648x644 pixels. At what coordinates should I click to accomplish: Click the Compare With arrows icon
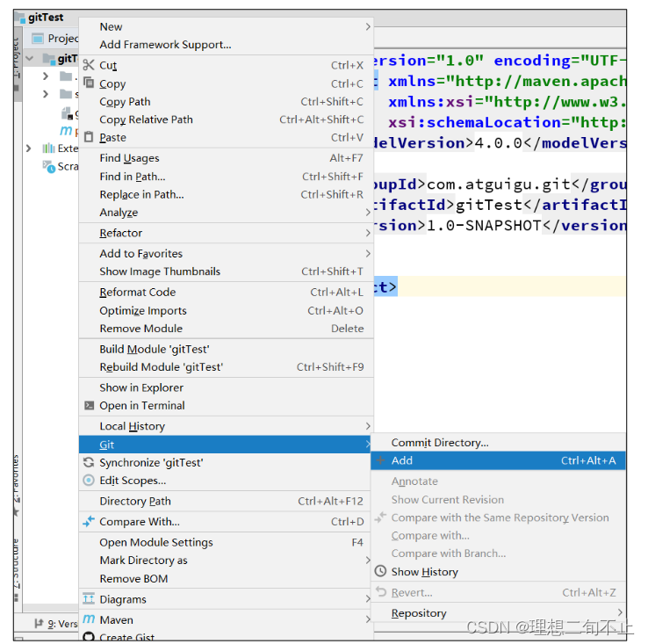(89, 521)
